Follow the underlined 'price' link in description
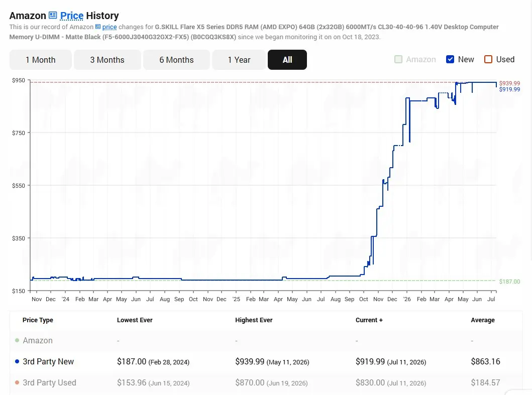This screenshot has width=532, height=395. click(110, 27)
